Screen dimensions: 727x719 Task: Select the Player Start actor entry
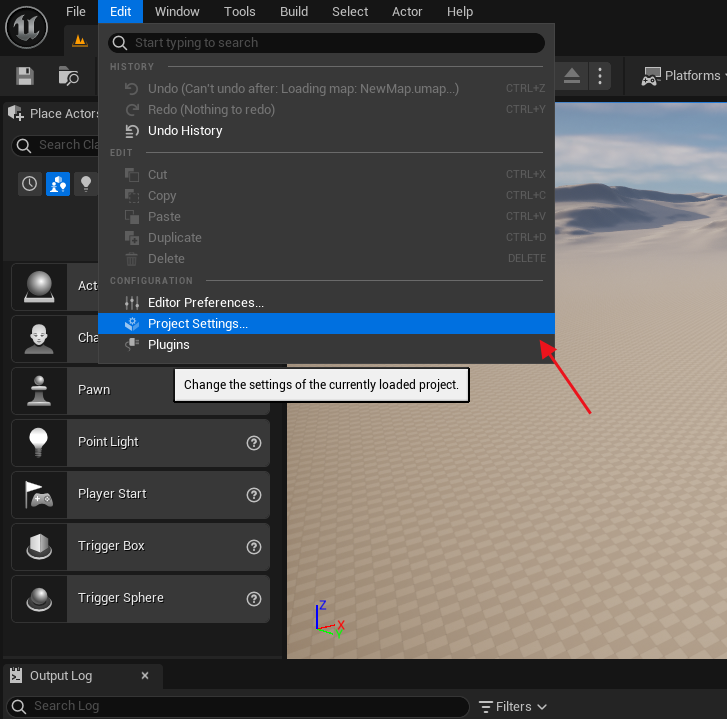tap(112, 494)
